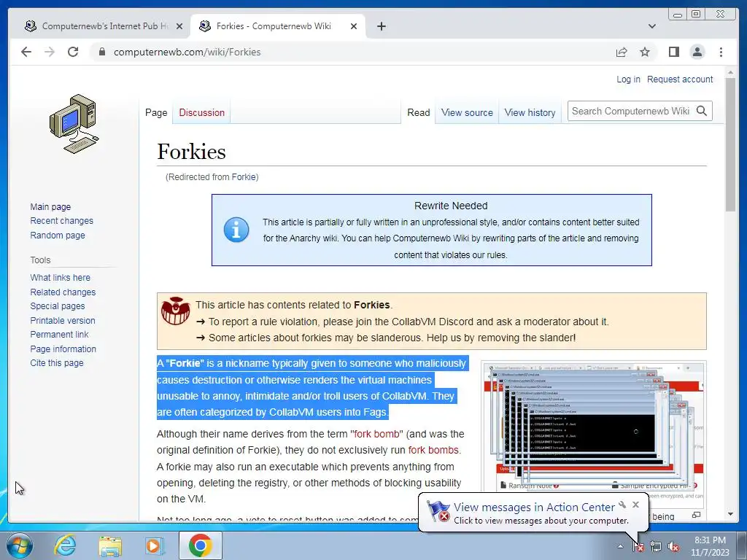Screen dimensions: 747x560
Task: Click the Log in link
Action: click(x=628, y=79)
